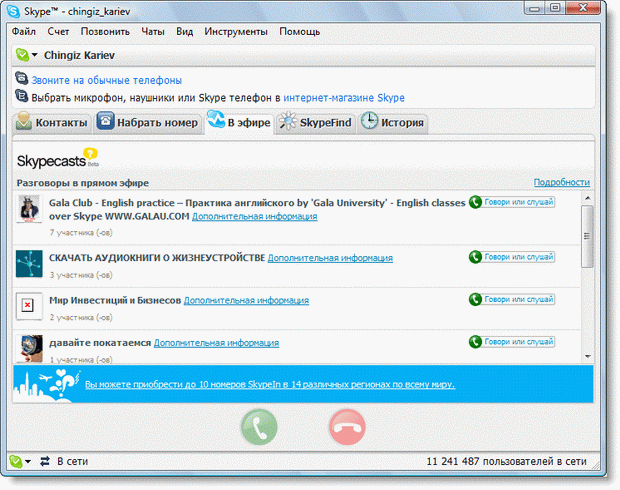Click '7 участника (-ов)' text
The image size is (620, 490).
point(81,233)
